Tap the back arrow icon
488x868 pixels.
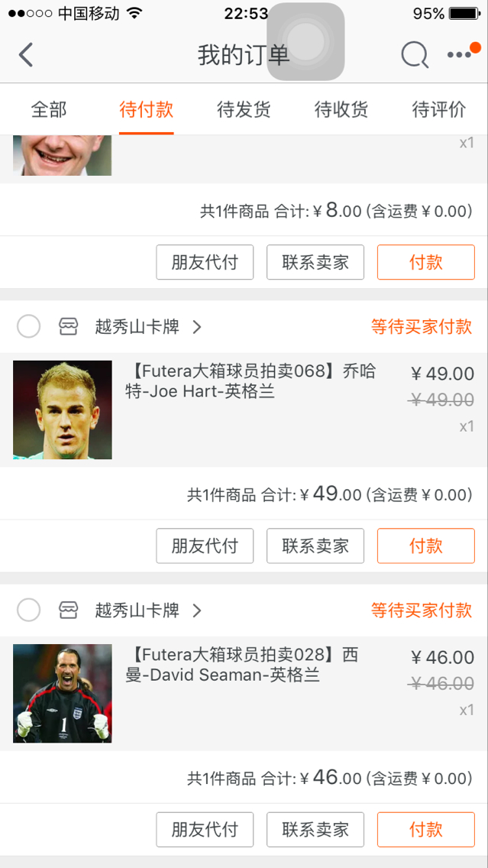click(26, 55)
